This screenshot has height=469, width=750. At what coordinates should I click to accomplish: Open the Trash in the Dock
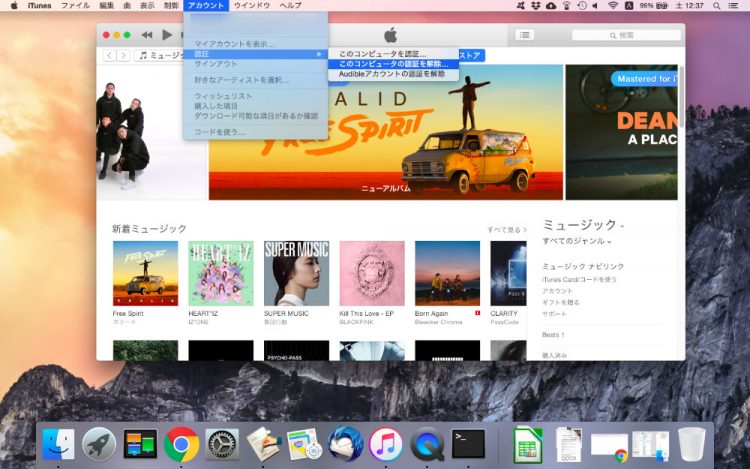click(x=692, y=445)
